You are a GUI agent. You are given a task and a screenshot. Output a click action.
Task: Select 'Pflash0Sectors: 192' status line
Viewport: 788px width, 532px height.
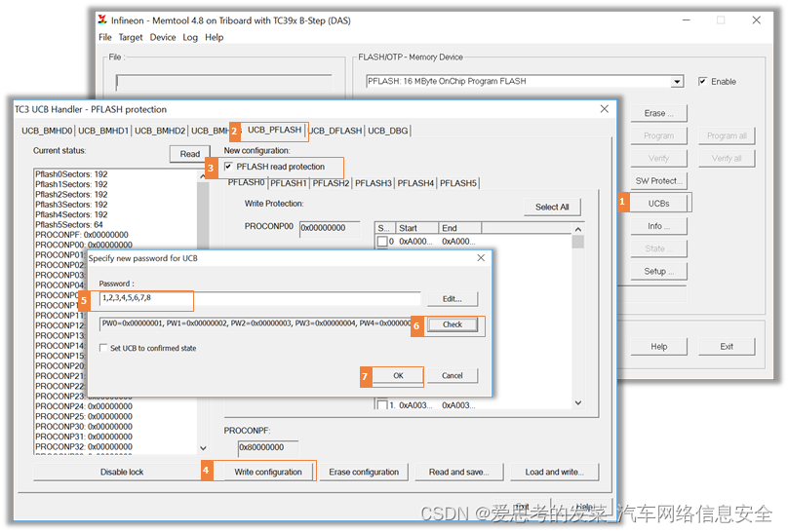click(x=71, y=174)
